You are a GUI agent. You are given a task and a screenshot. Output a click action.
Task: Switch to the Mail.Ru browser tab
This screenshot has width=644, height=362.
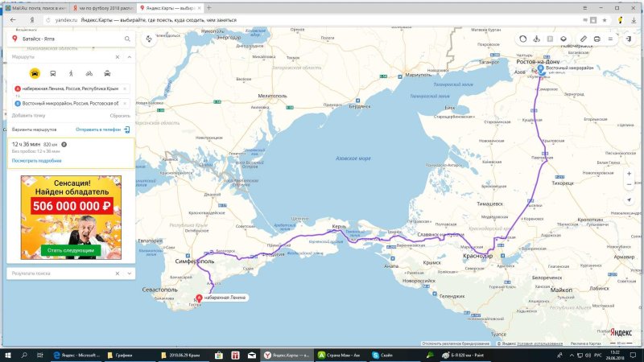[x=35, y=8]
